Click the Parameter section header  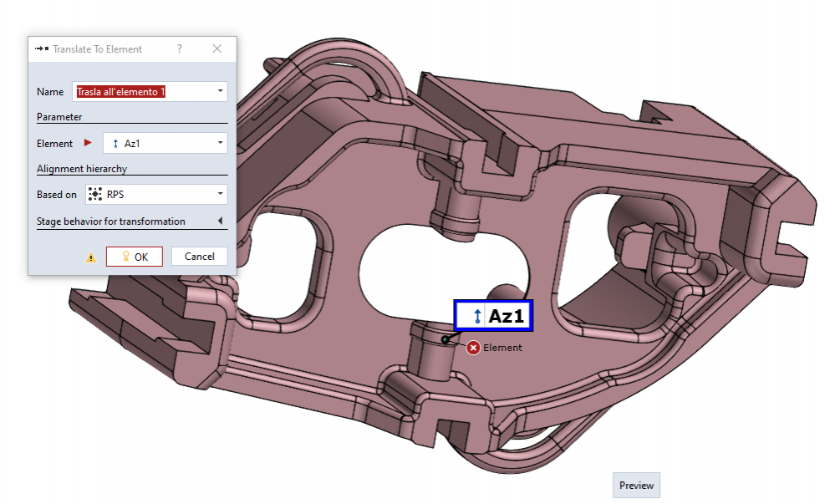click(59, 117)
